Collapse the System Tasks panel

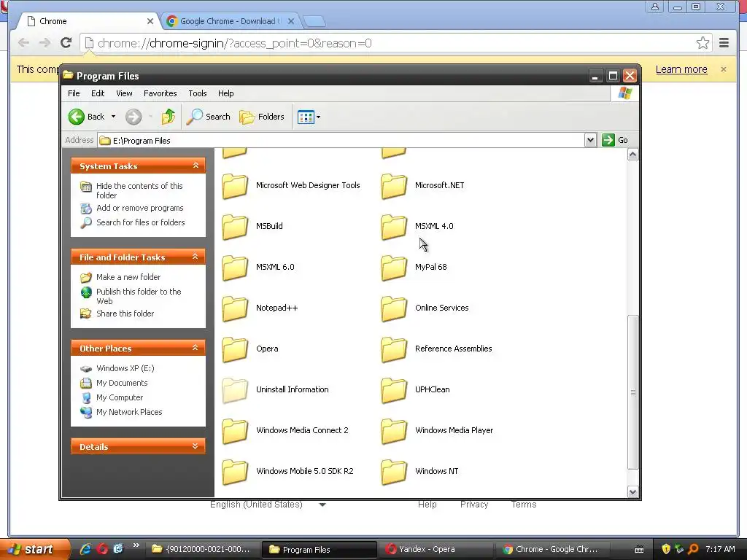(x=196, y=166)
